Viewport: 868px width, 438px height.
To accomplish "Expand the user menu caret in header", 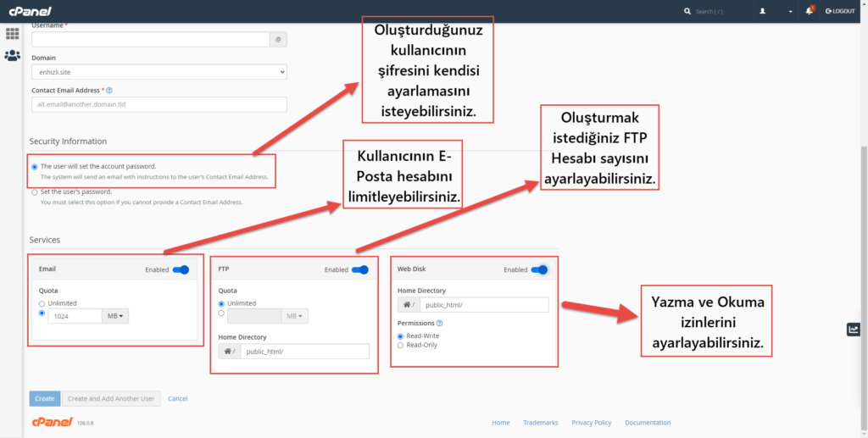I will (x=790, y=12).
